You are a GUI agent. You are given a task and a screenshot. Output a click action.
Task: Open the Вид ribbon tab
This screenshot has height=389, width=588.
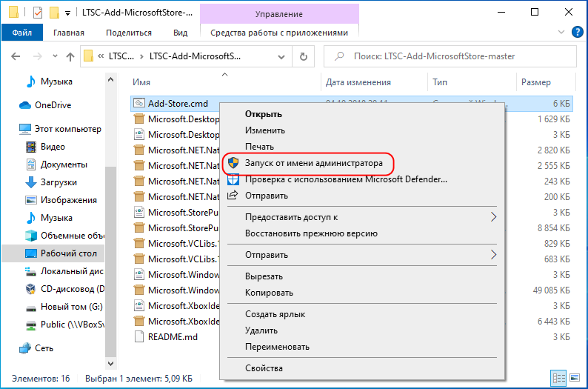tap(180, 33)
